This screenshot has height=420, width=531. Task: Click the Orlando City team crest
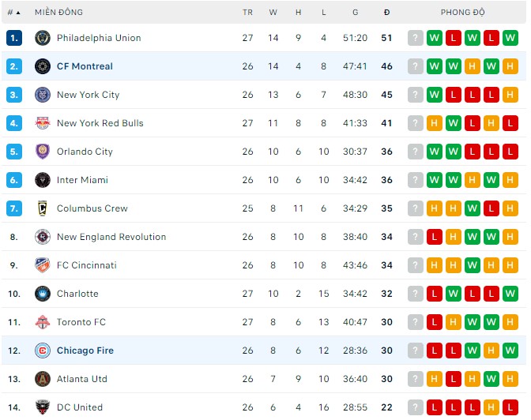pos(43,152)
